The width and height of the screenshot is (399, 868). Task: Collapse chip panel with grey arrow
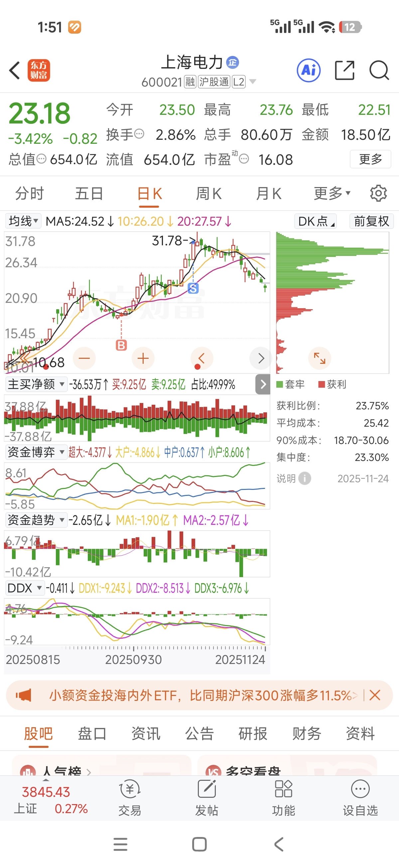(x=263, y=384)
